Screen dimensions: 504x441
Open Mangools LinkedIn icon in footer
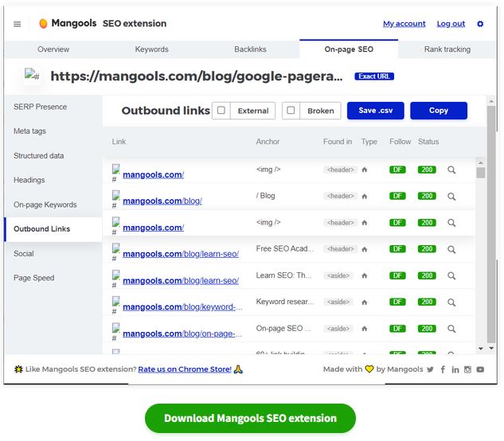click(x=455, y=369)
